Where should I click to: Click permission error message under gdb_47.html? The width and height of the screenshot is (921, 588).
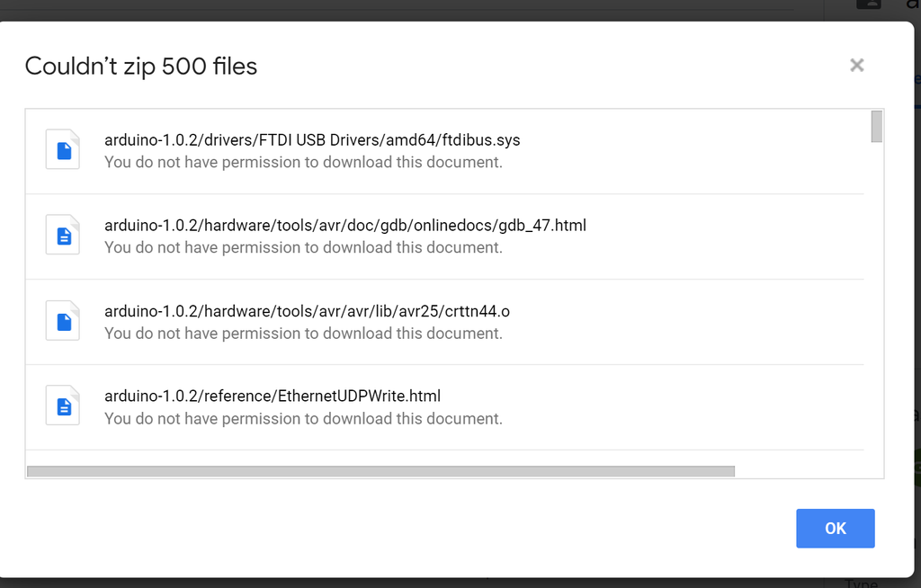(x=303, y=248)
